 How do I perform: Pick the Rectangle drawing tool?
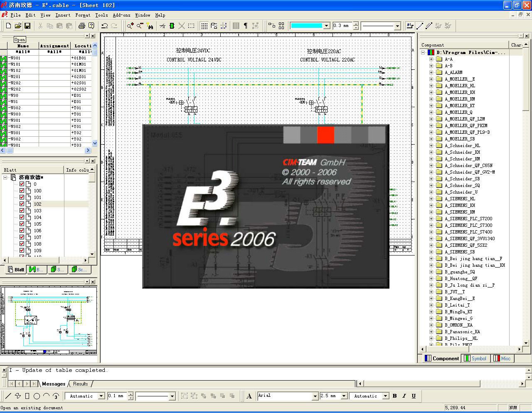tap(27, 396)
